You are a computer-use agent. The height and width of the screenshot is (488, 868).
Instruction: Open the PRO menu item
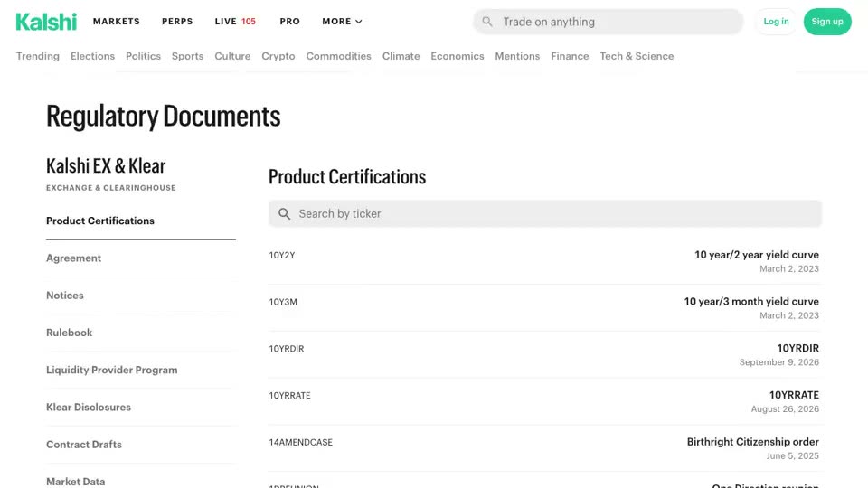pos(289,22)
